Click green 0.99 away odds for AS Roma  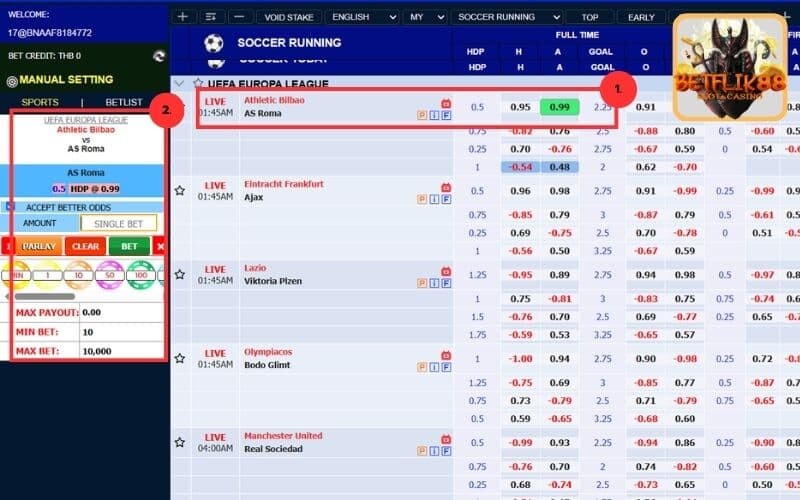tap(559, 107)
